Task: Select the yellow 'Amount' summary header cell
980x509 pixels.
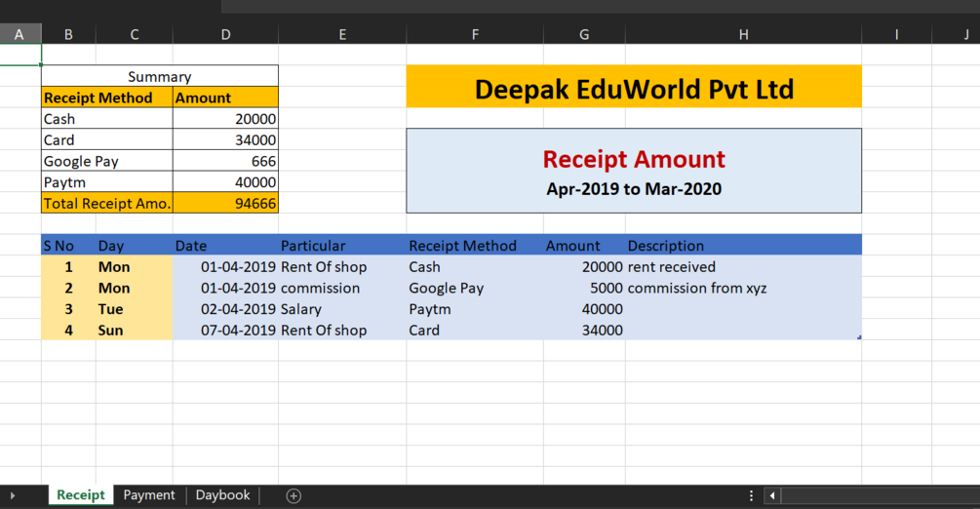Action: tap(225, 98)
